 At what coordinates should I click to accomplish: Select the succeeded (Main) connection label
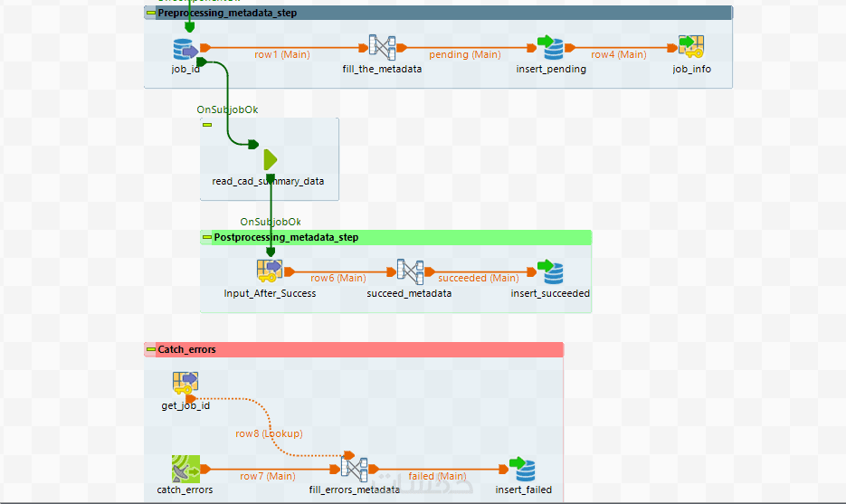[x=479, y=278]
